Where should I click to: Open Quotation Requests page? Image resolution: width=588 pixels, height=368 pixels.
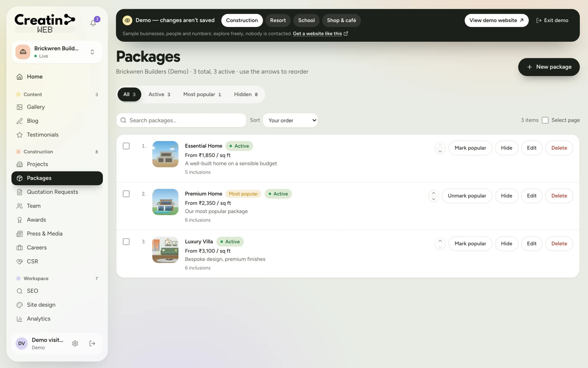pos(57,192)
